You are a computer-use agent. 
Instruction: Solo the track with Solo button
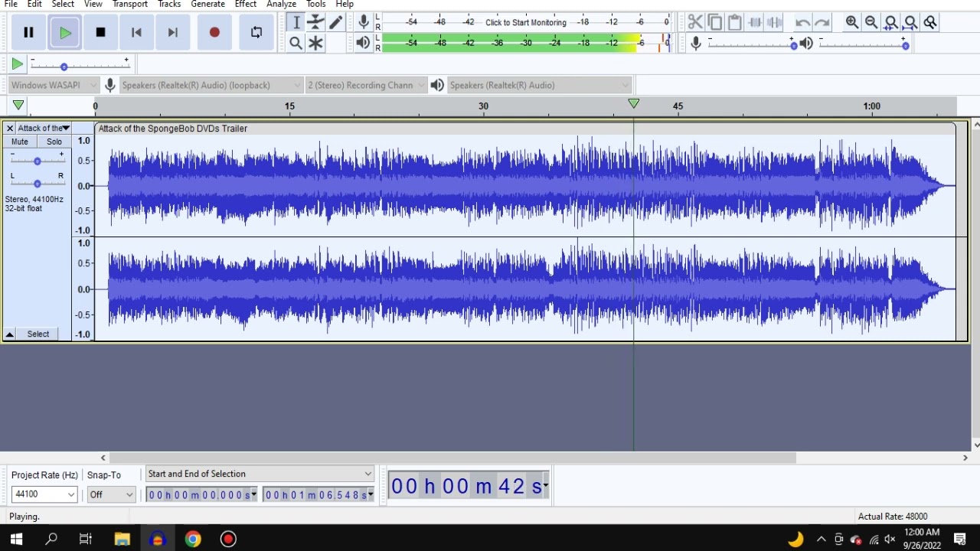pos(54,142)
